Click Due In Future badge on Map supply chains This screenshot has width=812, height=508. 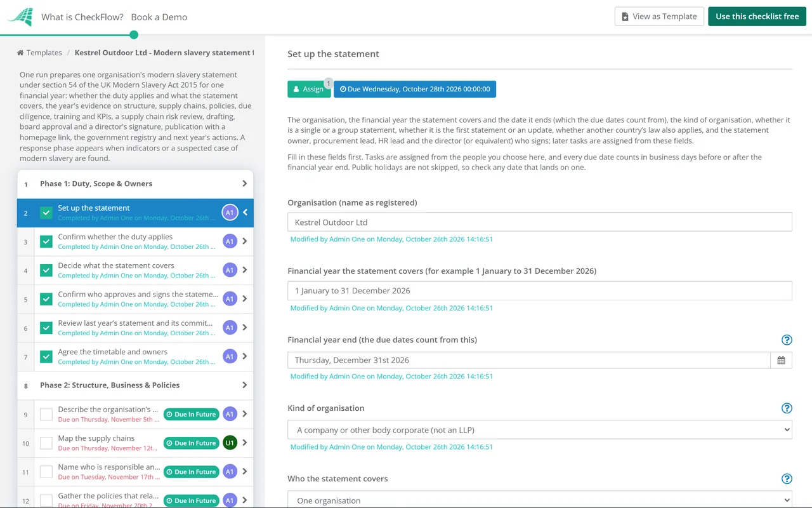(x=191, y=443)
